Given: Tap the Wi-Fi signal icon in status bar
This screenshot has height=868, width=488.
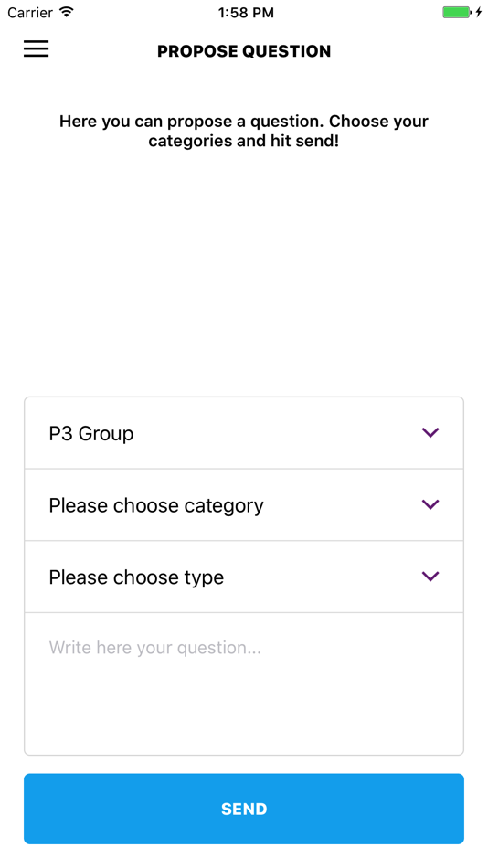Looking at the screenshot, I should tap(67, 12).
